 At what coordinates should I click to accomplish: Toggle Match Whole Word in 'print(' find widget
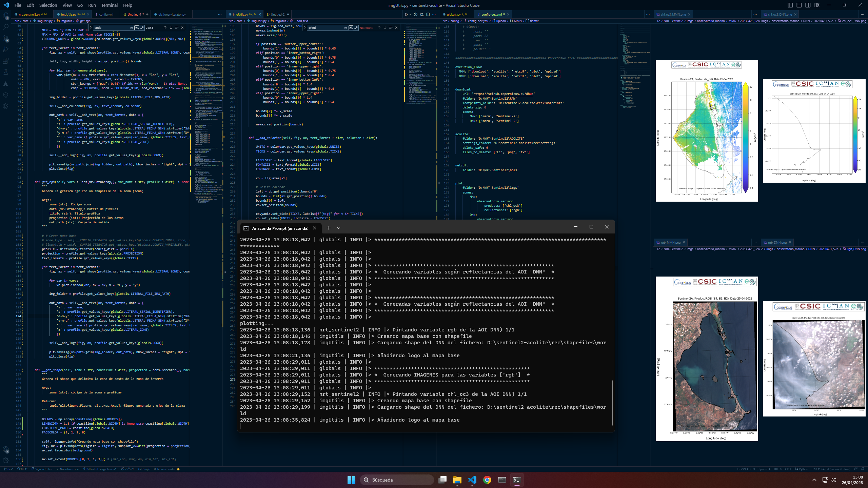click(351, 28)
